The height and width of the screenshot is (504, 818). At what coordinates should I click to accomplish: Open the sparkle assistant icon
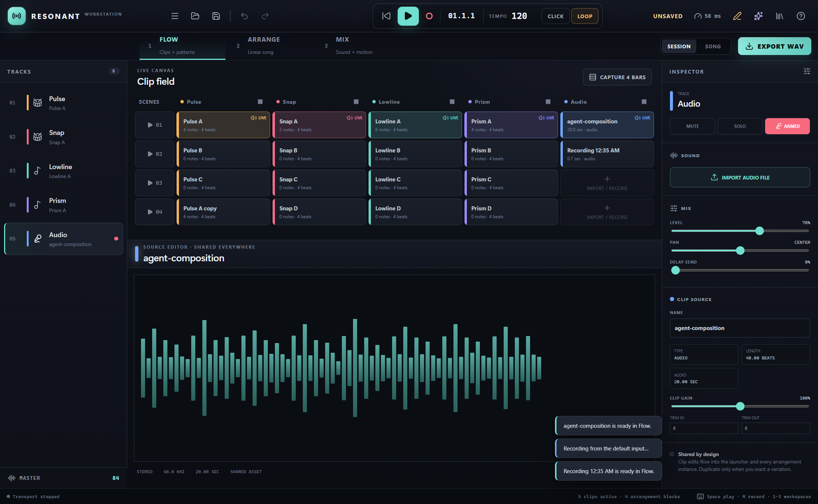tap(758, 16)
